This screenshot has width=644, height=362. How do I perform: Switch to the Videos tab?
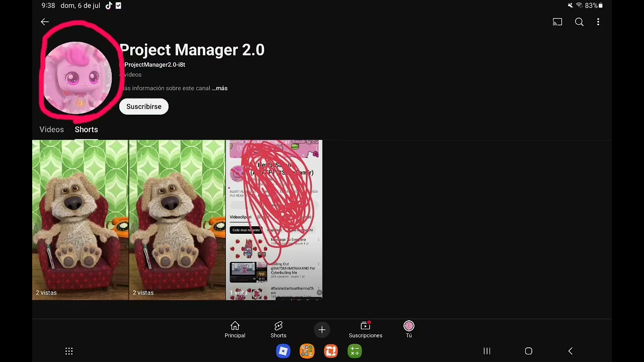(x=52, y=130)
